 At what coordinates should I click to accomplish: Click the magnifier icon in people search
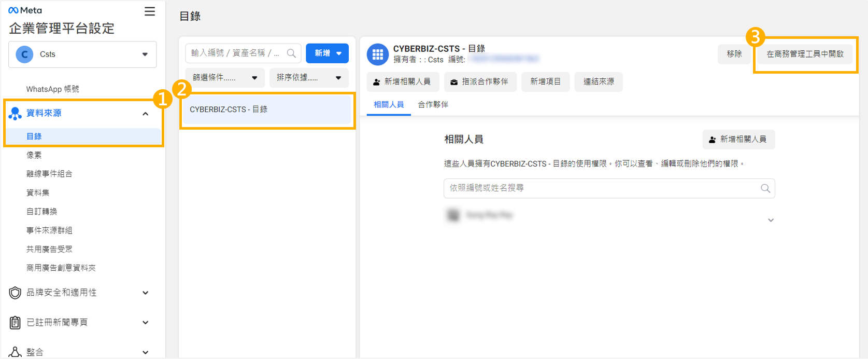tap(765, 188)
